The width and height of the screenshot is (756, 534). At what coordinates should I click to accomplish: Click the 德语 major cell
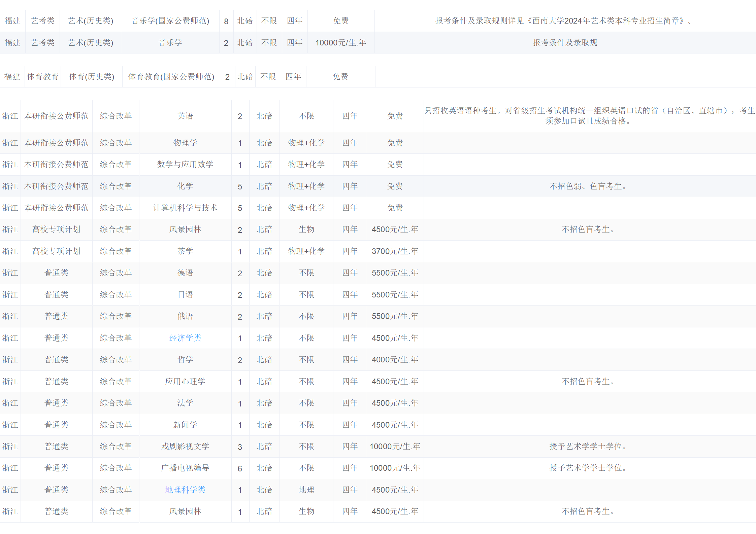(185, 273)
